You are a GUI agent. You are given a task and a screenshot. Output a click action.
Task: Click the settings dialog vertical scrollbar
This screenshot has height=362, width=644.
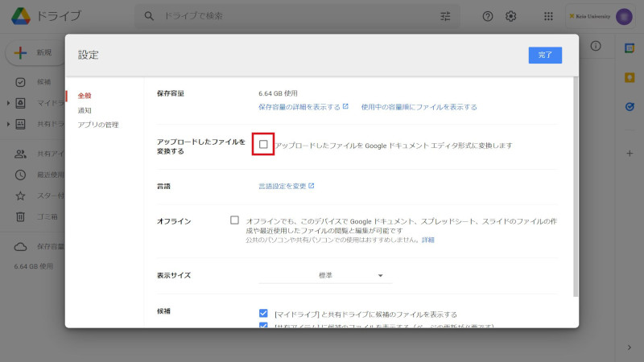click(575, 185)
